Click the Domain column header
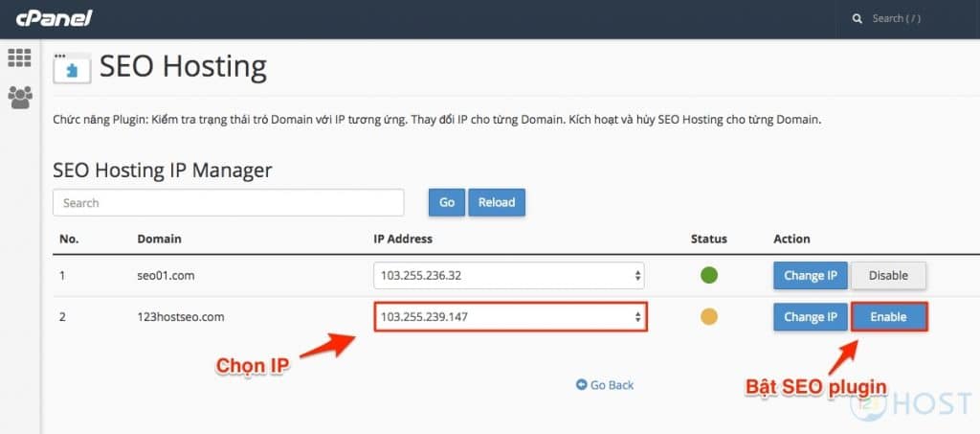980x434 pixels. point(159,239)
